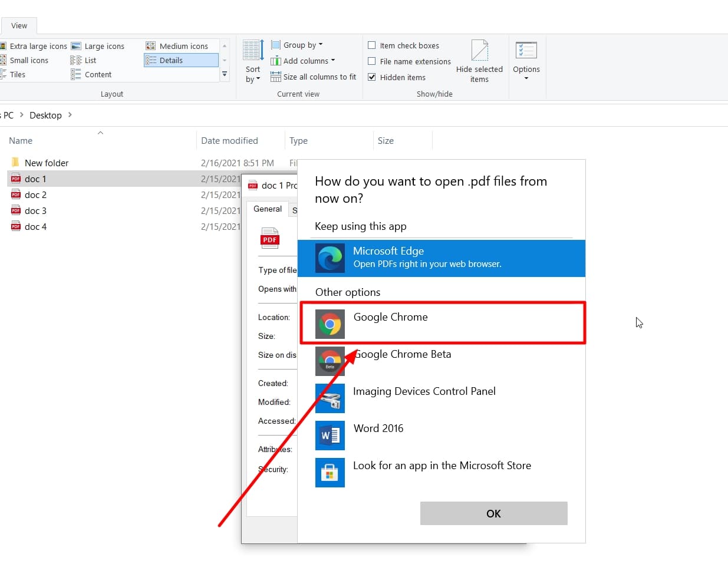Open the Group by dropdown
728x587 pixels.
coord(297,44)
